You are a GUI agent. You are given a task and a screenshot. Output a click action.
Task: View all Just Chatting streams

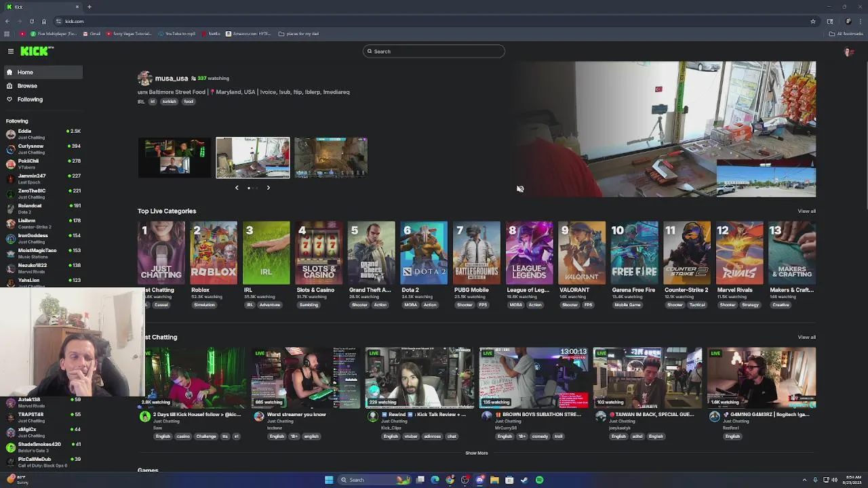tap(806, 337)
